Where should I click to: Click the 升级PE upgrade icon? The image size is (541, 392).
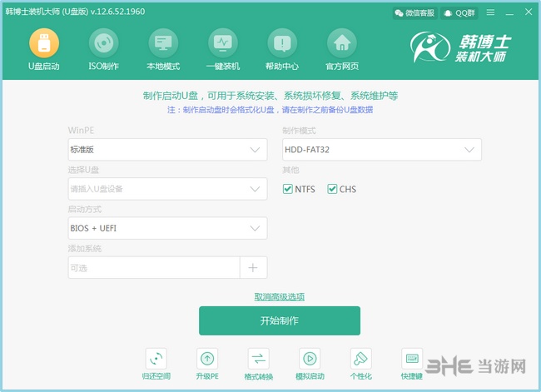tap(207, 359)
